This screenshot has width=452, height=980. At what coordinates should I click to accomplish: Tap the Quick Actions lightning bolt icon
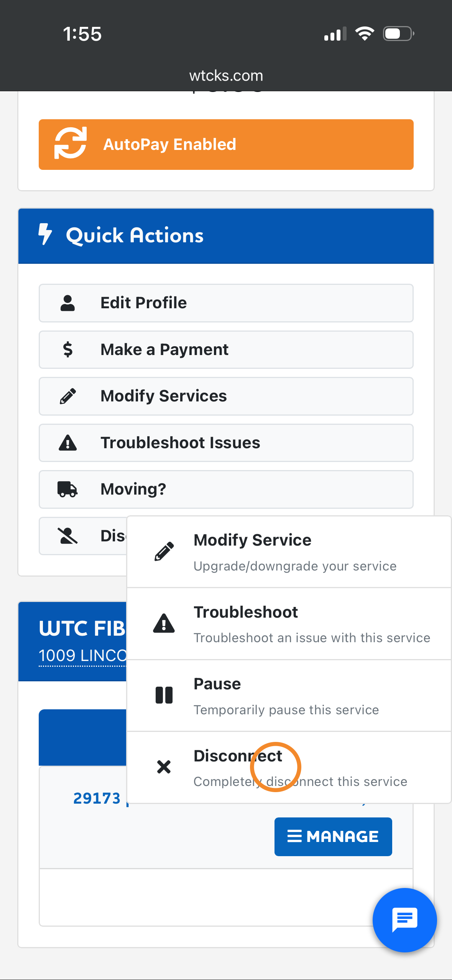click(45, 234)
